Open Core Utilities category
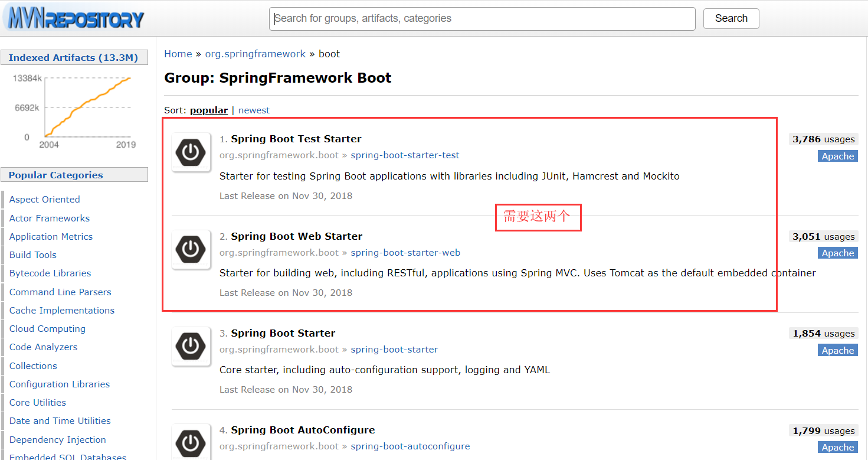This screenshot has height=460, width=868. (38, 402)
